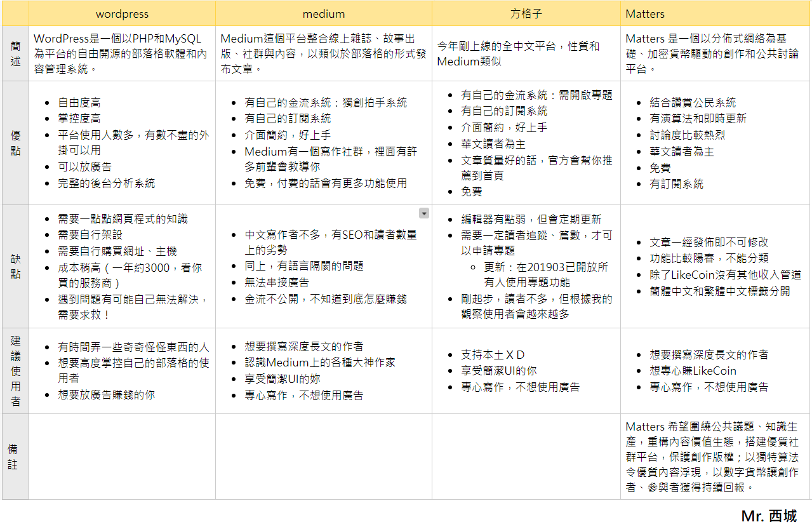The width and height of the screenshot is (812, 529).
Task: Select Matters' "有訂閱系統" bullet
Action: click(676, 184)
